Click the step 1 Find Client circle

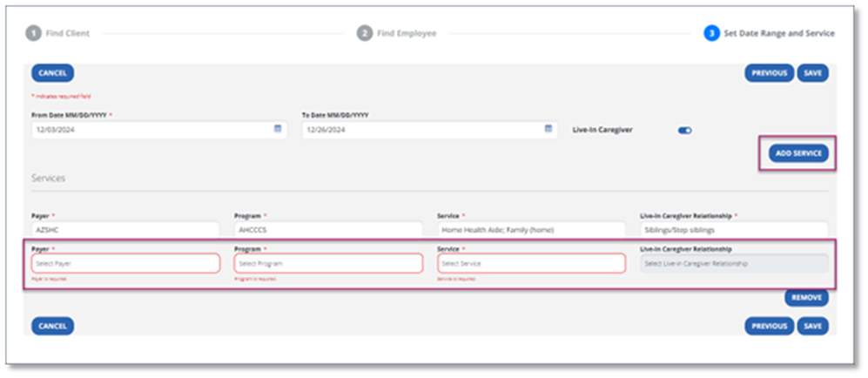(33, 33)
